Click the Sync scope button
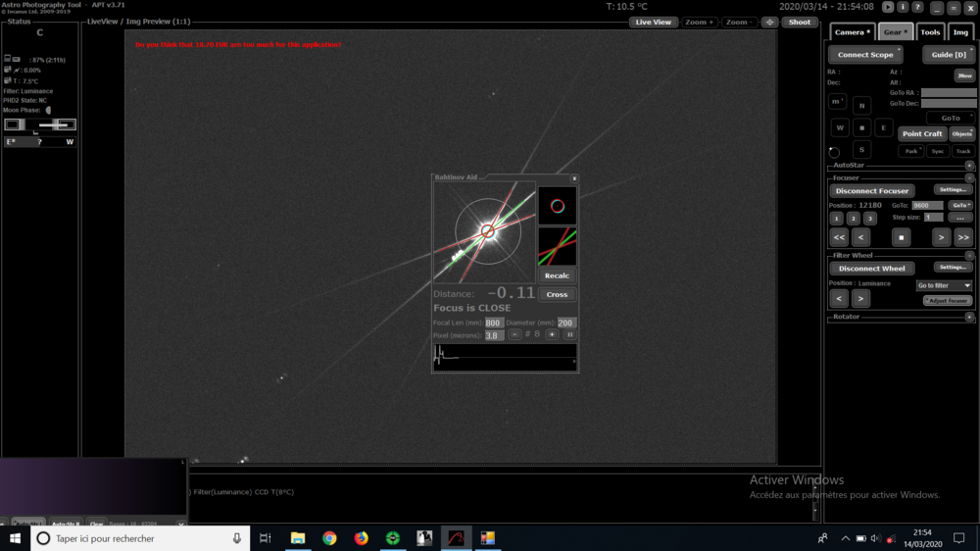Screen dimensions: 980x551 tap(938, 151)
